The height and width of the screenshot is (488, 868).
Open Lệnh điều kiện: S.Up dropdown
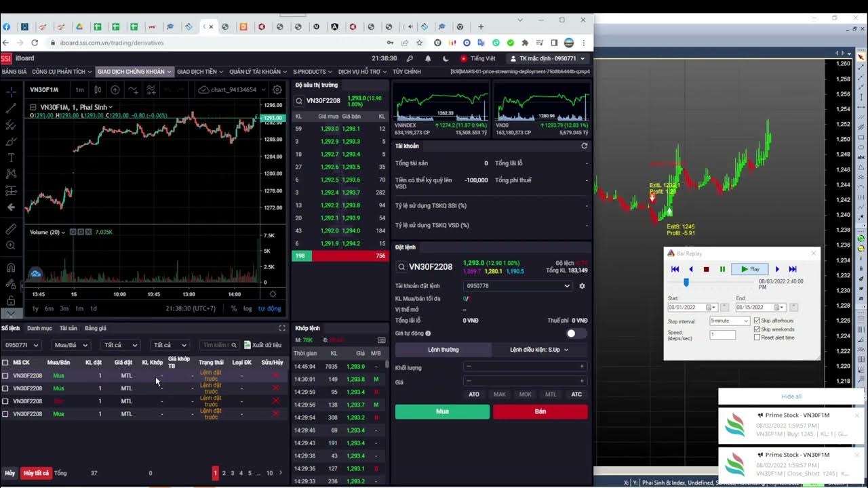[x=539, y=350]
